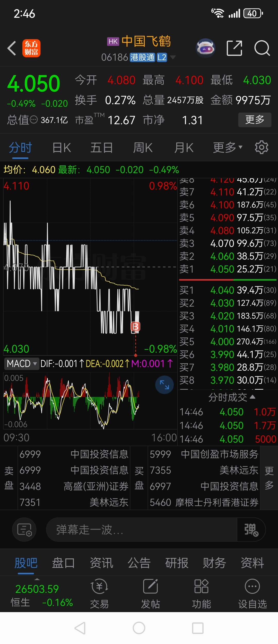Switch to 五日 chart tab
Image resolution: width=278 pixels, height=644 pixels.
pos(101,148)
